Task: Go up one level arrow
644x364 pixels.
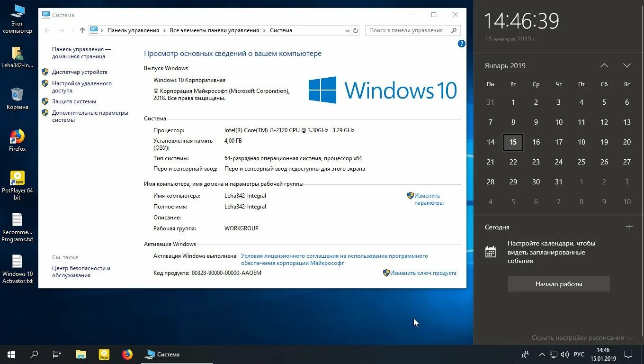Action: coord(82,30)
